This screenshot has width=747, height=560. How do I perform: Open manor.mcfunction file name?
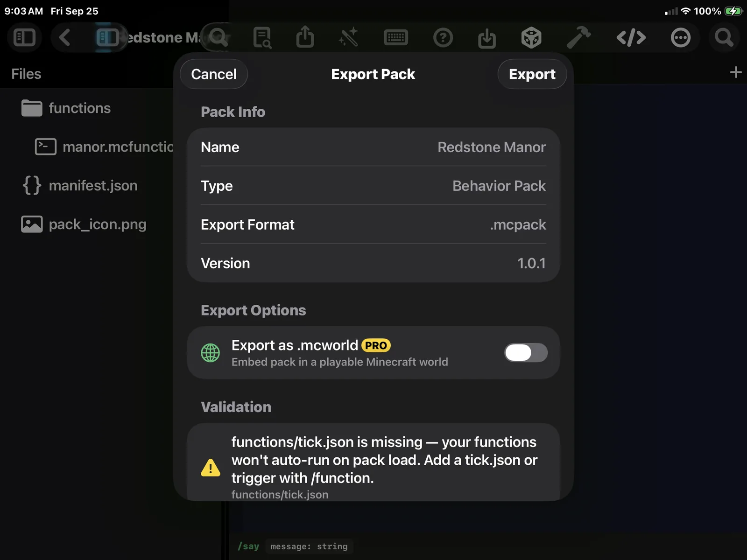pos(118,147)
